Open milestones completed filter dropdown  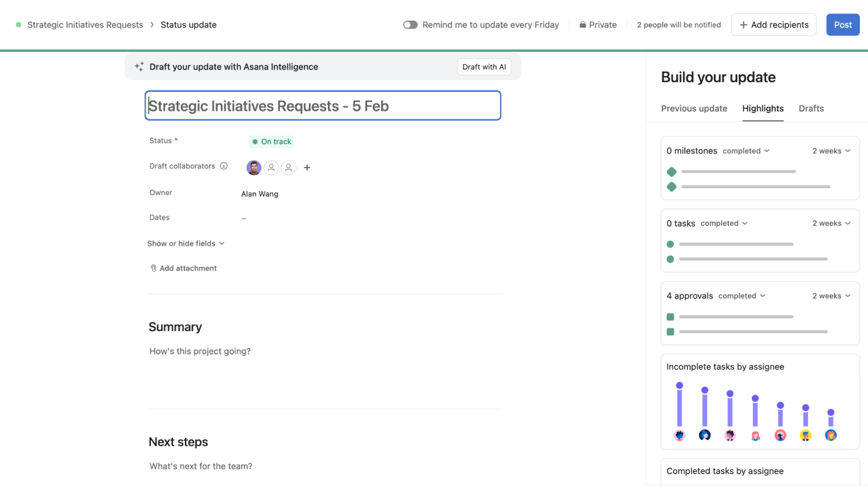click(746, 151)
